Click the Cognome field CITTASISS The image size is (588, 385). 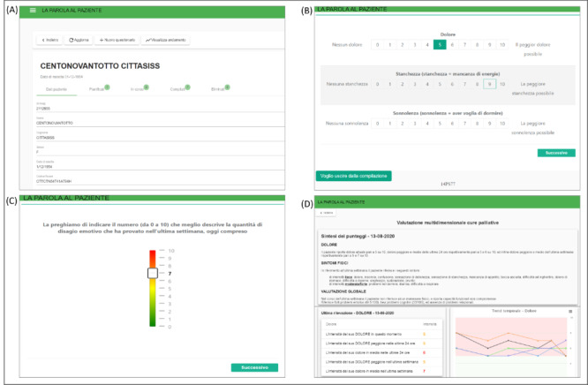pos(160,136)
